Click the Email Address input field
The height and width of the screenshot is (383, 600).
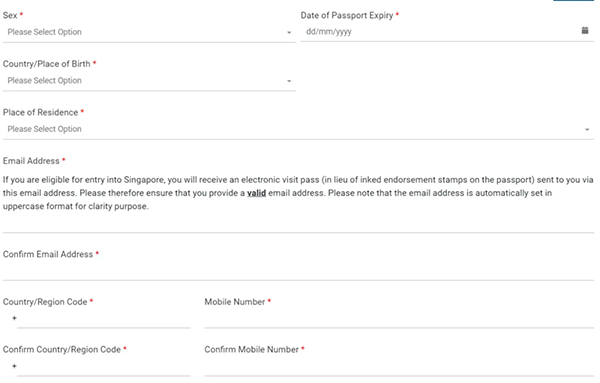point(298,224)
